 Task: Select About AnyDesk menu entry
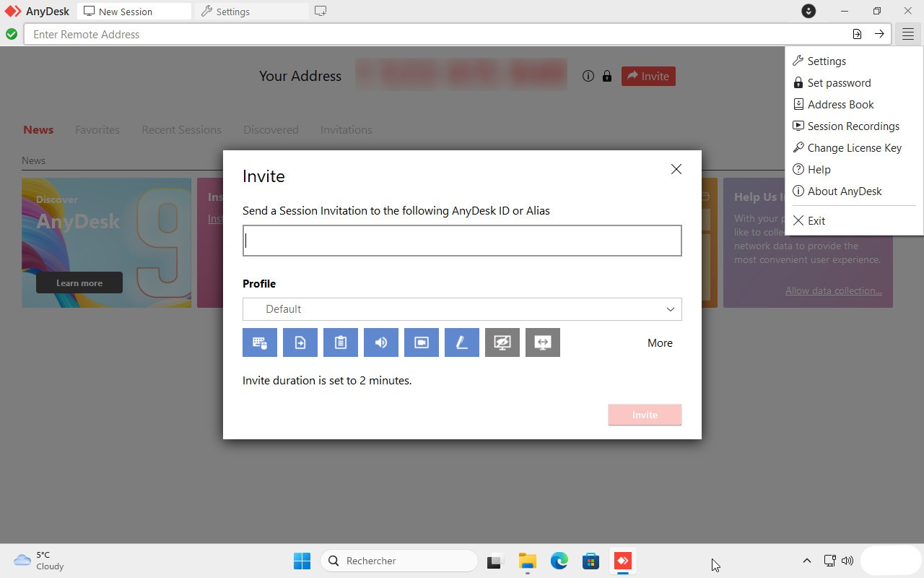click(x=854, y=191)
